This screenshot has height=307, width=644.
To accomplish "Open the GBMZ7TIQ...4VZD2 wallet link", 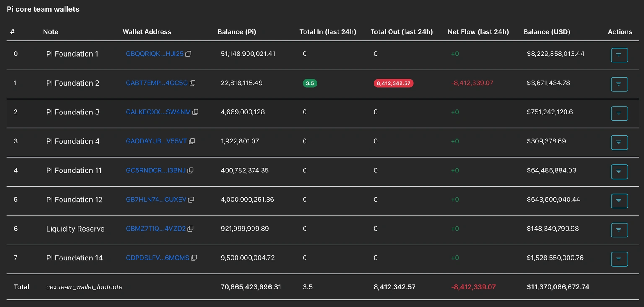I will pos(155,229).
